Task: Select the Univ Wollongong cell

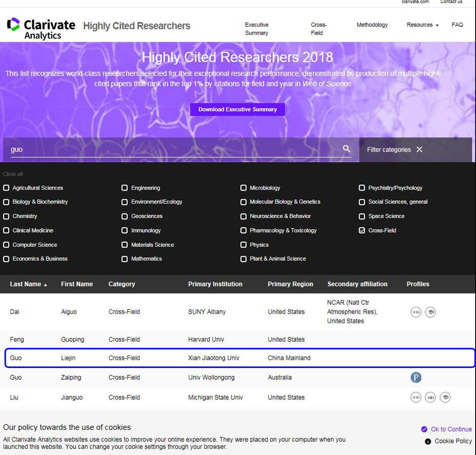Action: point(211,377)
